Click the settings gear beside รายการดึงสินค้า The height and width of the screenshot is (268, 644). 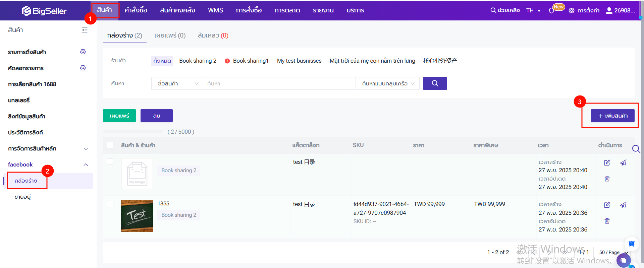[83, 52]
